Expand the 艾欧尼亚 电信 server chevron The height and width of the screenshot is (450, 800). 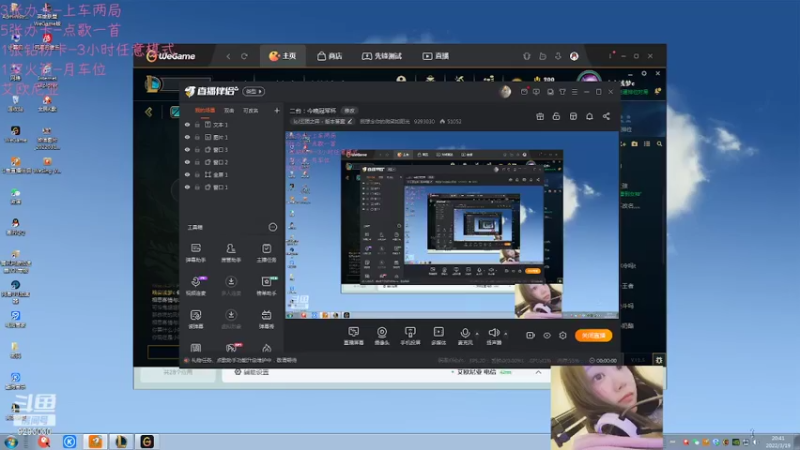click(538, 372)
